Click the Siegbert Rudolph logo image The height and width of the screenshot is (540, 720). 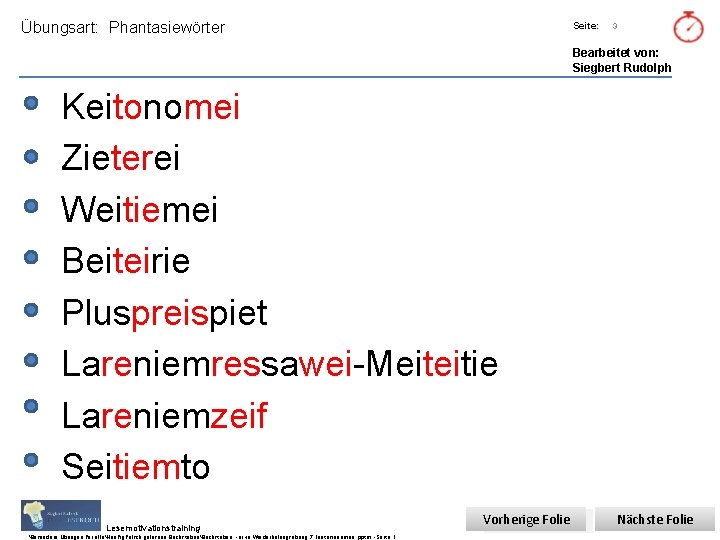point(61,515)
